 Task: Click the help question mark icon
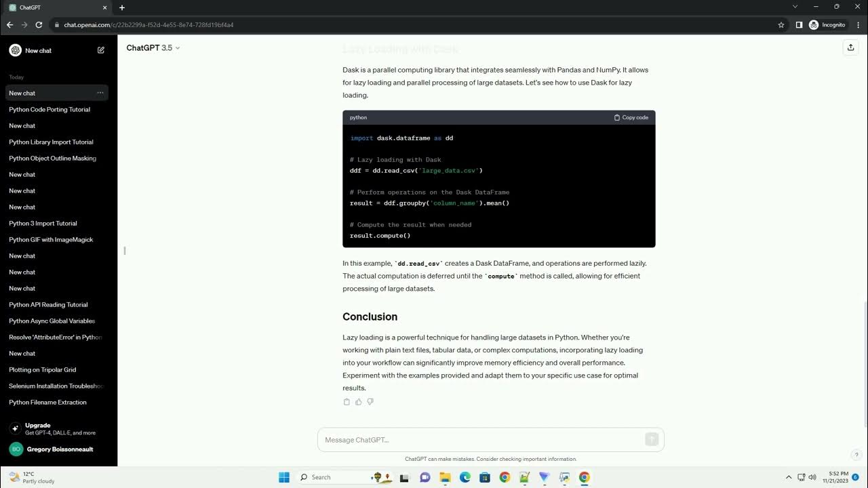[856, 455]
